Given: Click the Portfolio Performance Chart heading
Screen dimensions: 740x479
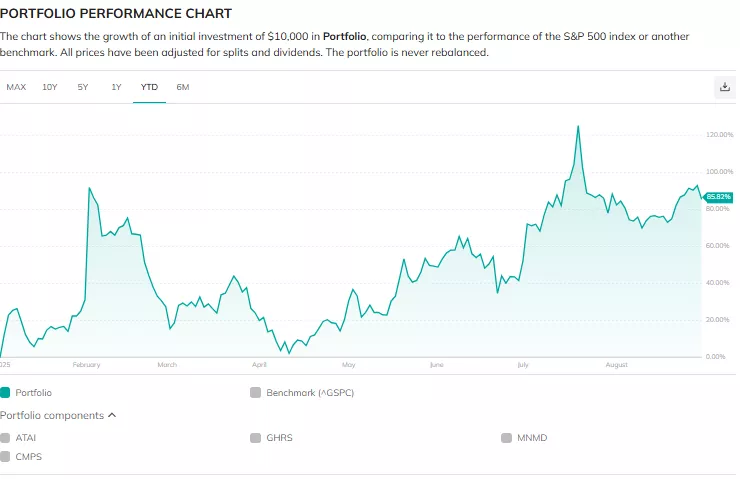Looking at the screenshot, I should tap(116, 14).
